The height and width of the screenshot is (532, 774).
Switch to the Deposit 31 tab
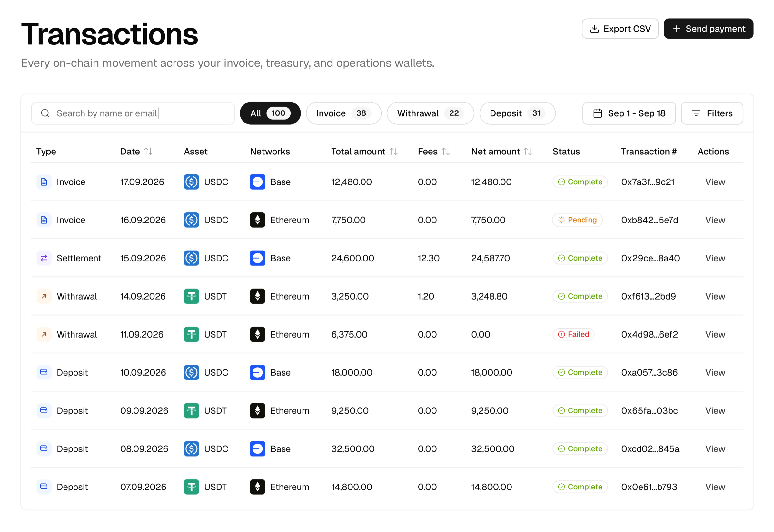[x=517, y=113]
